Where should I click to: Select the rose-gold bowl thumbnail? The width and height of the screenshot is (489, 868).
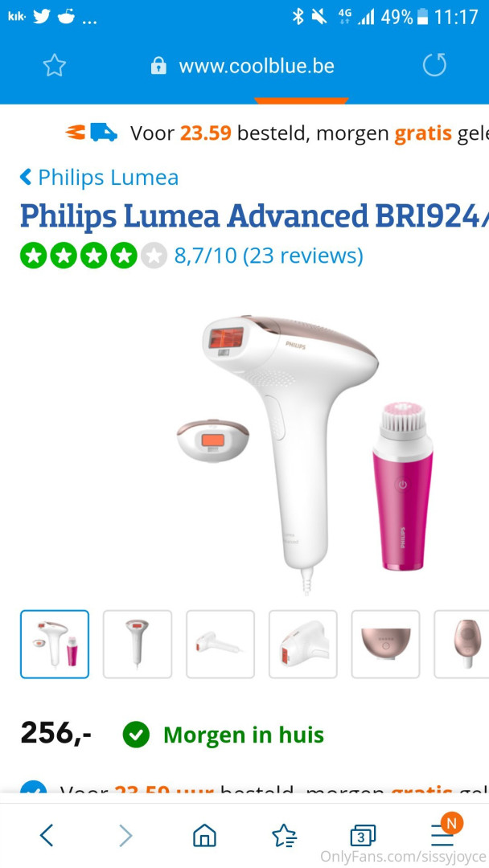click(x=385, y=644)
